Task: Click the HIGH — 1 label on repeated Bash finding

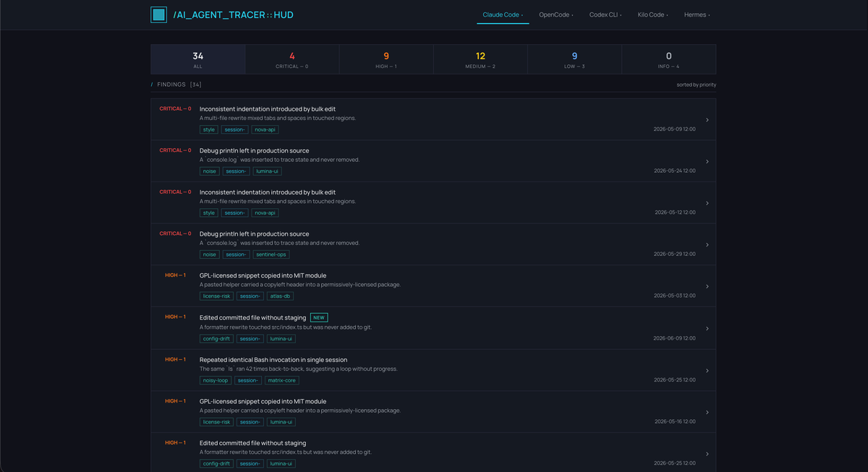Action: tap(175, 359)
